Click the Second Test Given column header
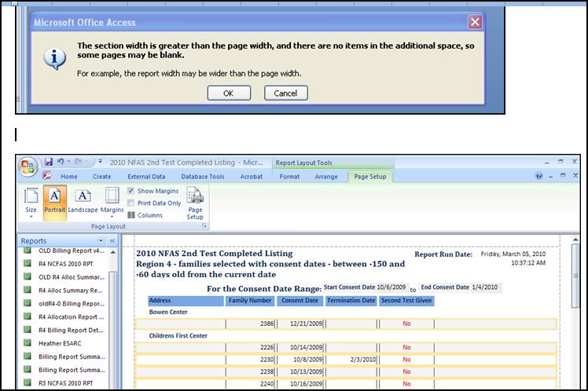Image resolution: width=588 pixels, height=391 pixels. [x=406, y=301]
